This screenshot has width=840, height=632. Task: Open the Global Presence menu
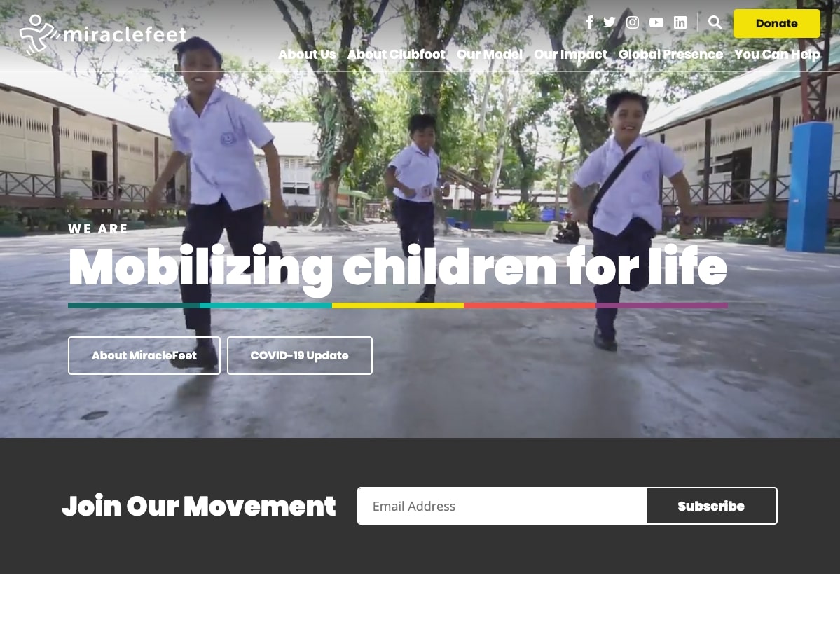click(670, 55)
